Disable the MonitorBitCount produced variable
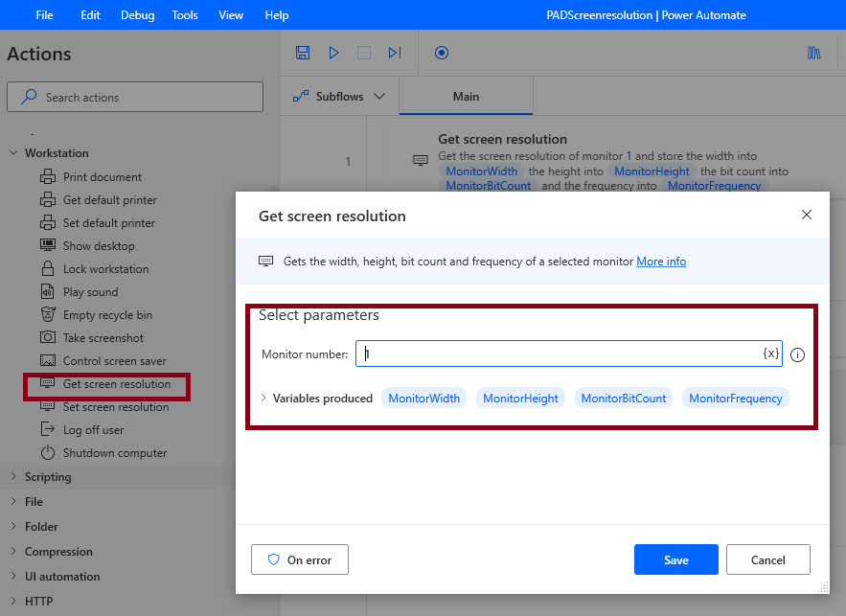Screen dimensions: 846x616 click(x=624, y=398)
